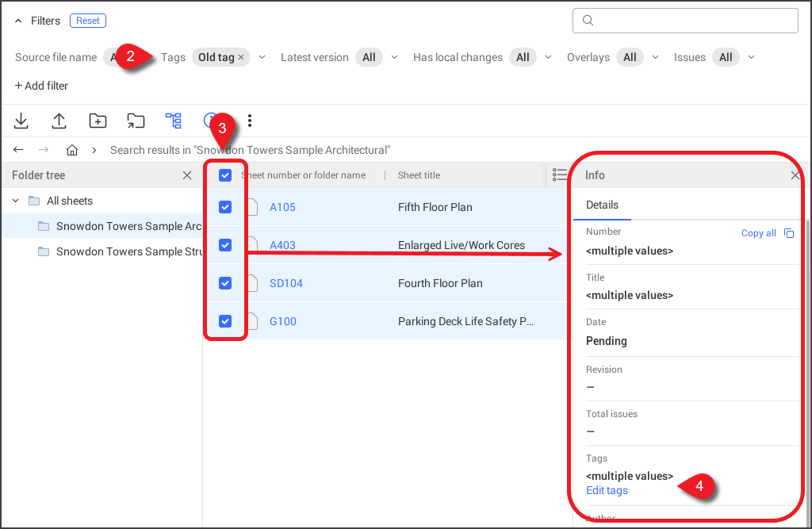812x529 pixels.
Task: Click the upload icon in toolbar
Action: [59, 121]
